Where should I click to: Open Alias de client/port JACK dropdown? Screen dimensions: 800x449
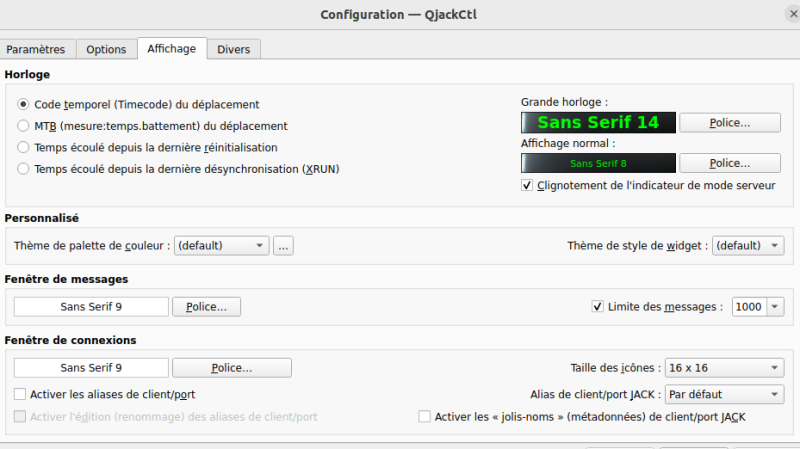(x=724, y=394)
